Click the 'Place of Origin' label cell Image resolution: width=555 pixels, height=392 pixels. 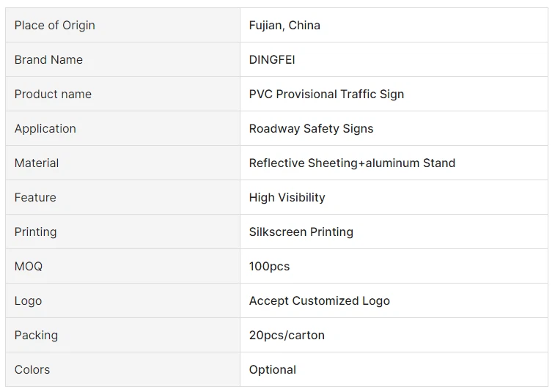coord(55,26)
